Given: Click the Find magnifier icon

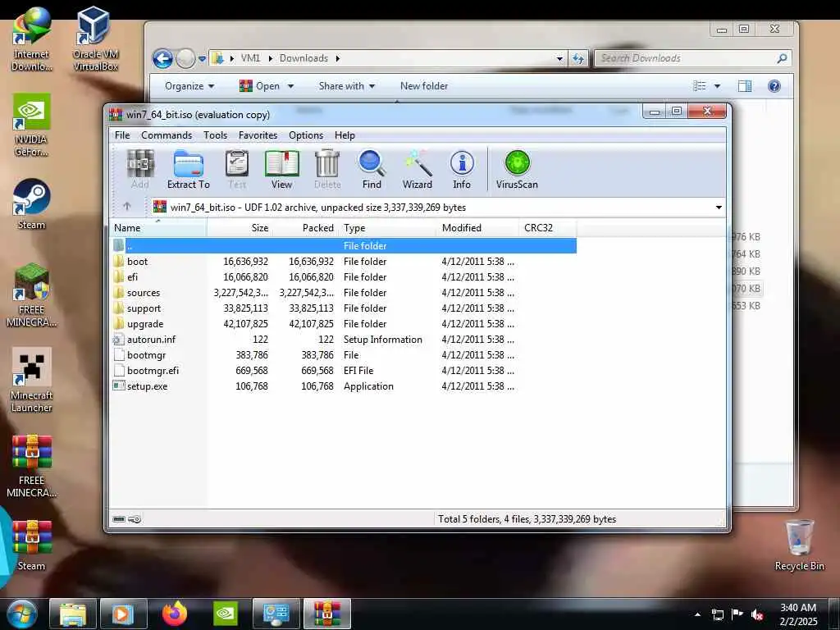Looking at the screenshot, I should pyautogui.click(x=372, y=169).
